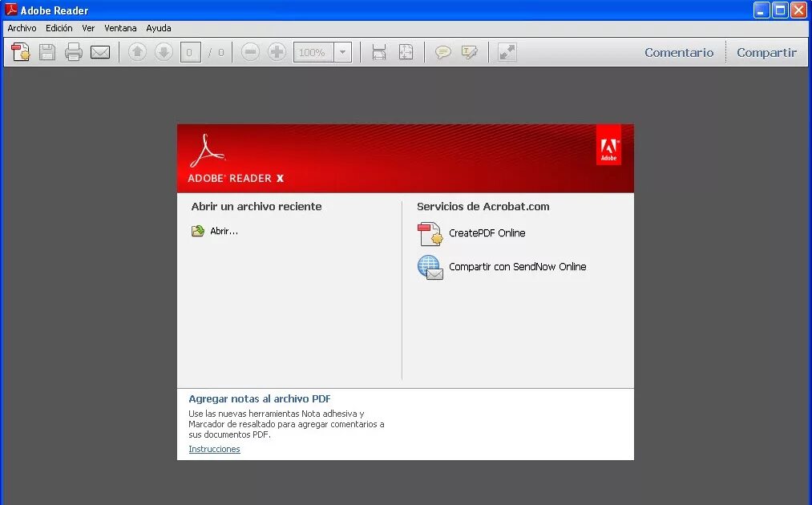Open the Comentario panel
This screenshot has height=505, width=812.
pos(679,52)
